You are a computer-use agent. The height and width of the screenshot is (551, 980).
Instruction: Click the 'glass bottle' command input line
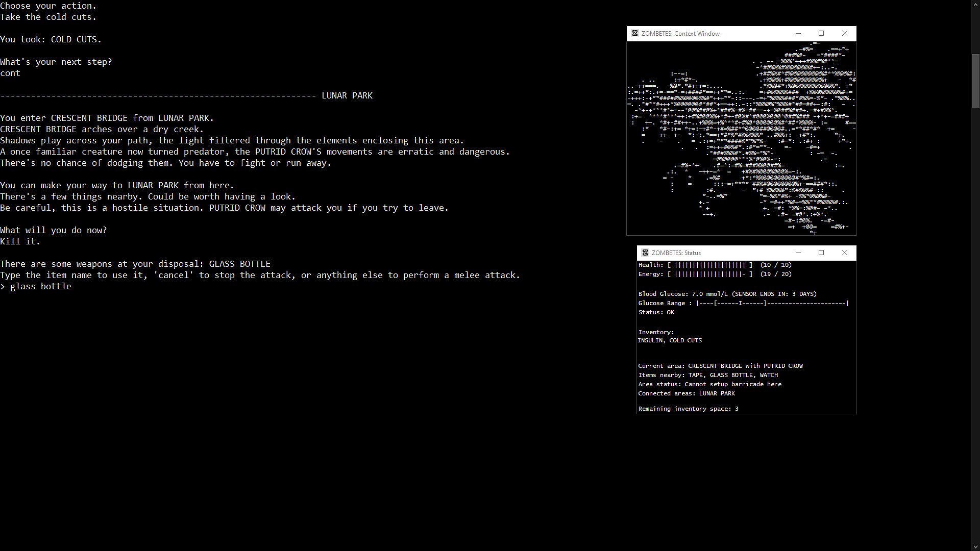(x=41, y=287)
